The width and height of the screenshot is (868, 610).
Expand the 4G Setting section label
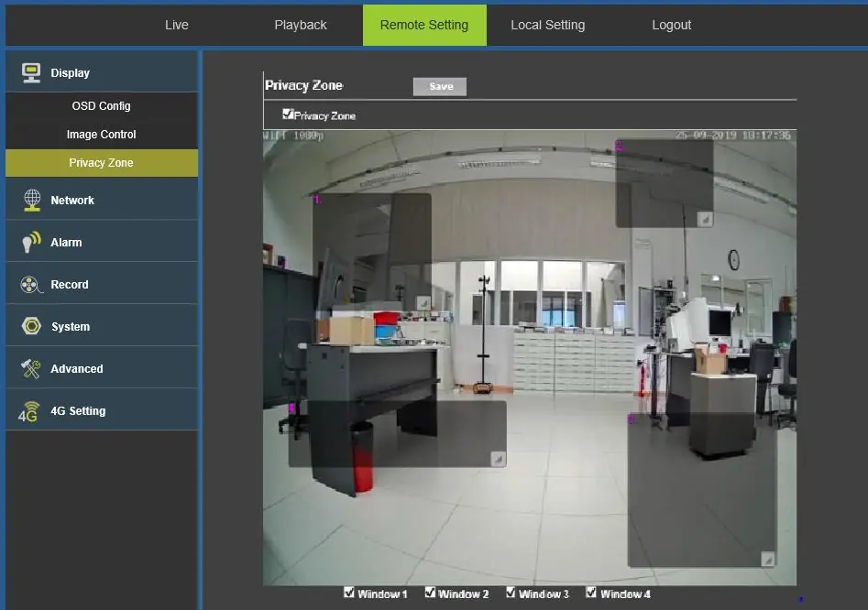point(78,411)
